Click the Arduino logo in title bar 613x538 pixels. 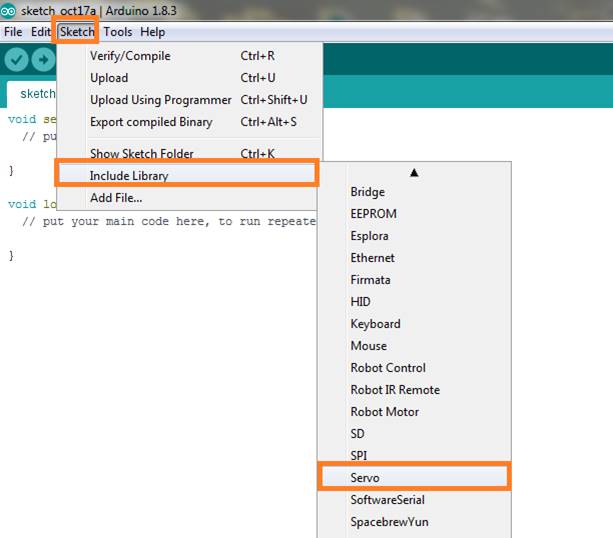point(8,11)
